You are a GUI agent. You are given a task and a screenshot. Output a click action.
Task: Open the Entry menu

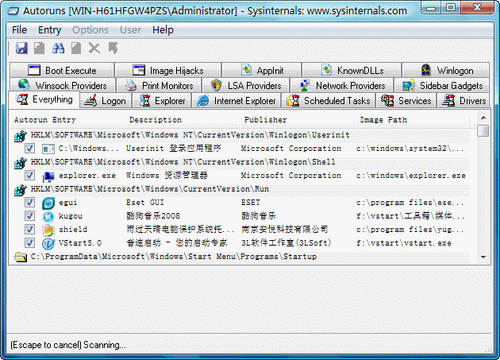point(49,30)
